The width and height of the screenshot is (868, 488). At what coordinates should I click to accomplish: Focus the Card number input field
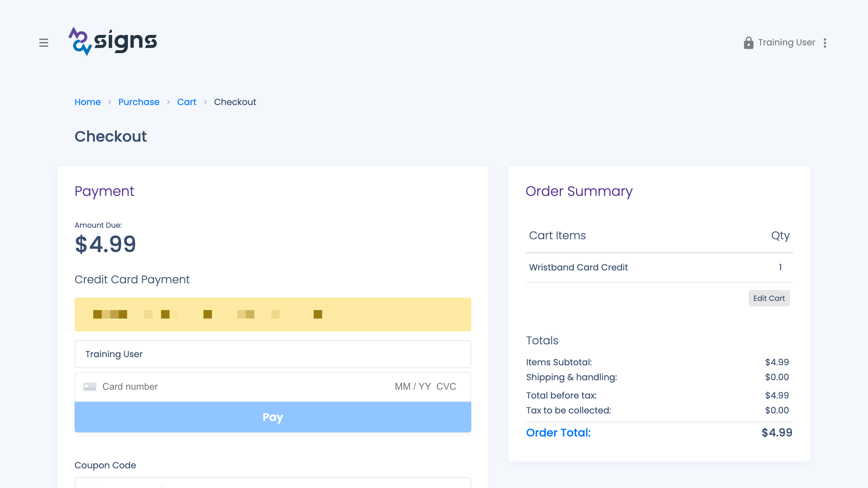[203, 386]
